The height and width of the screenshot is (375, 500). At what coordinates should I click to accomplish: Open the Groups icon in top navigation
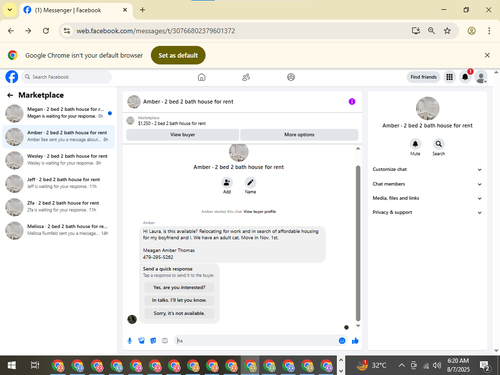click(291, 77)
